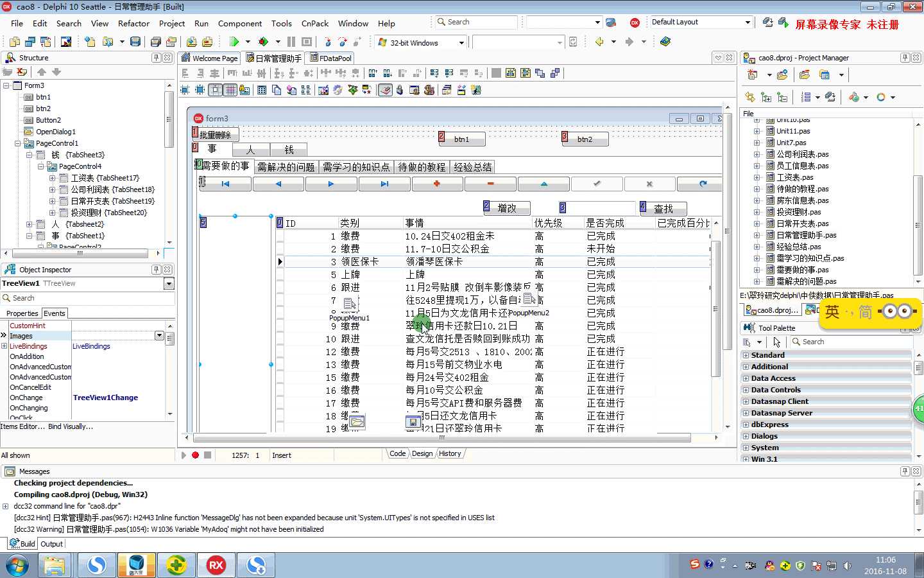The image size is (924, 578).
Task: Switch to FDataPool editor tab
Action: [x=331, y=58]
